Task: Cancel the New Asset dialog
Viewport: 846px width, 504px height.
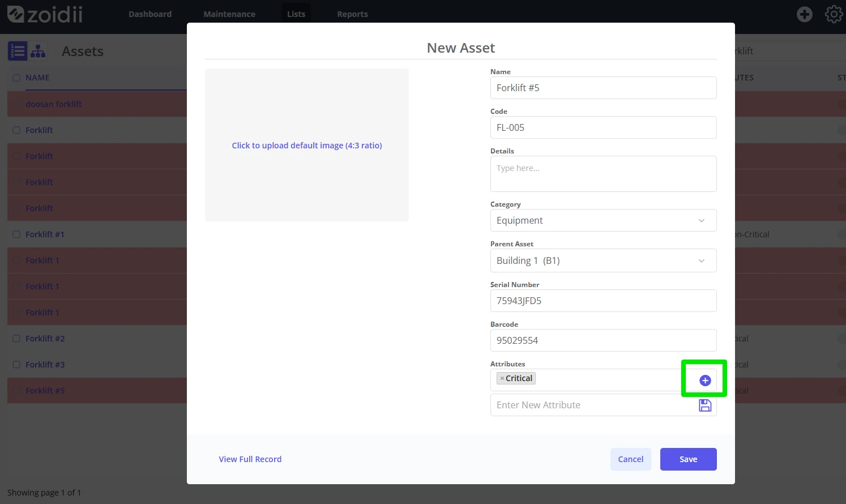Action: pos(630,459)
